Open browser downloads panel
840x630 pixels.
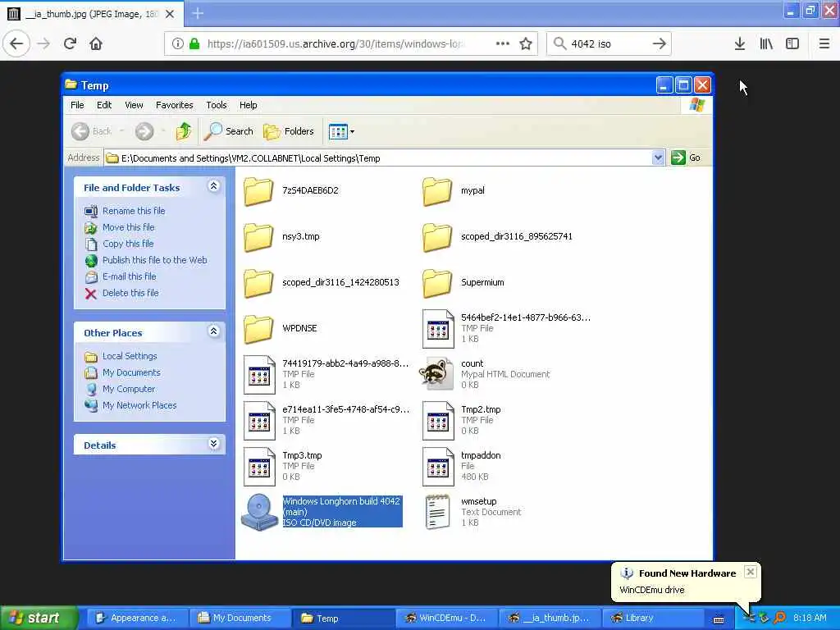(x=739, y=43)
